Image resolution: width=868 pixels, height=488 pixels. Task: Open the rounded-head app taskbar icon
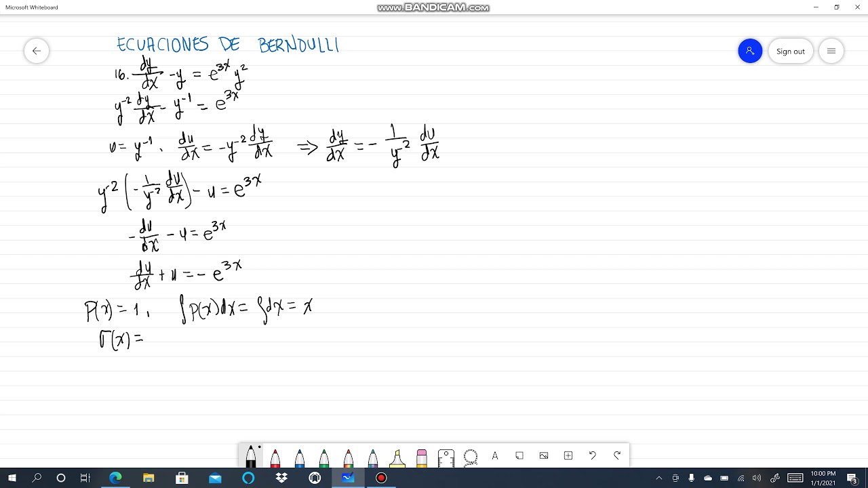[315, 478]
